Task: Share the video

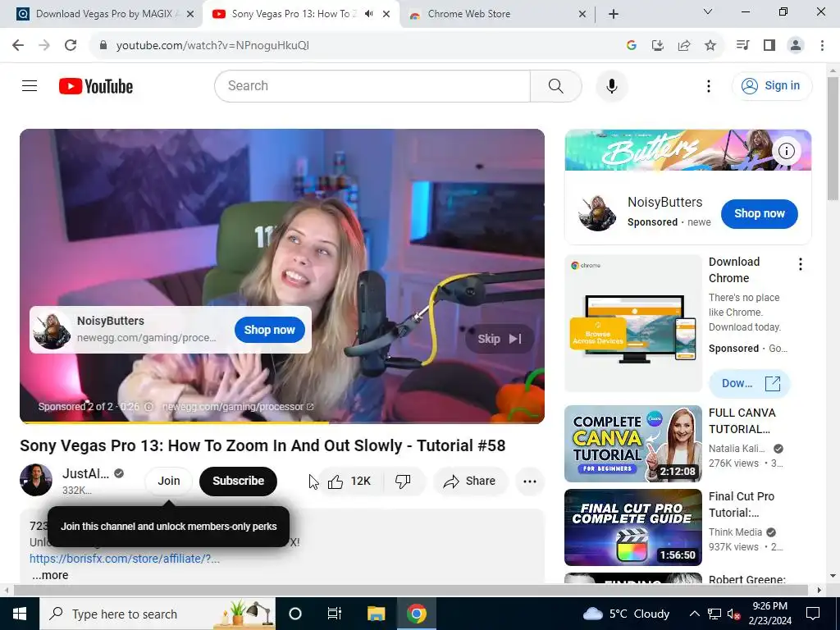Action: point(470,481)
